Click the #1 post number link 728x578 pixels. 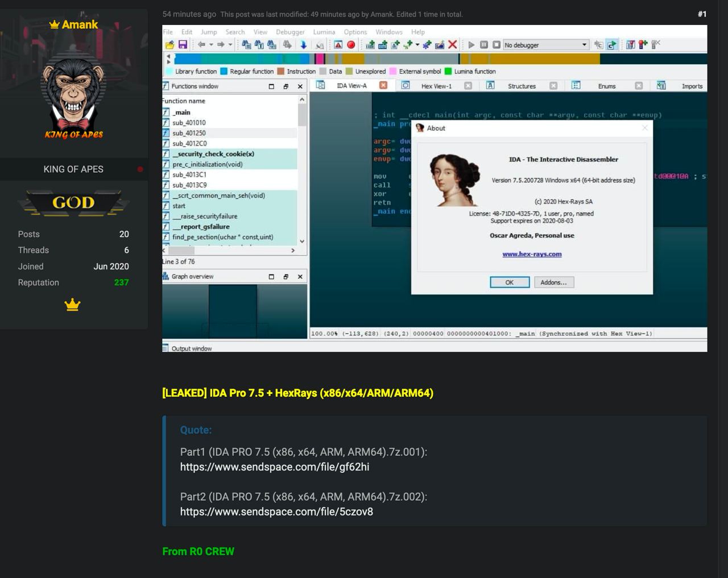[x=702, y=14]
